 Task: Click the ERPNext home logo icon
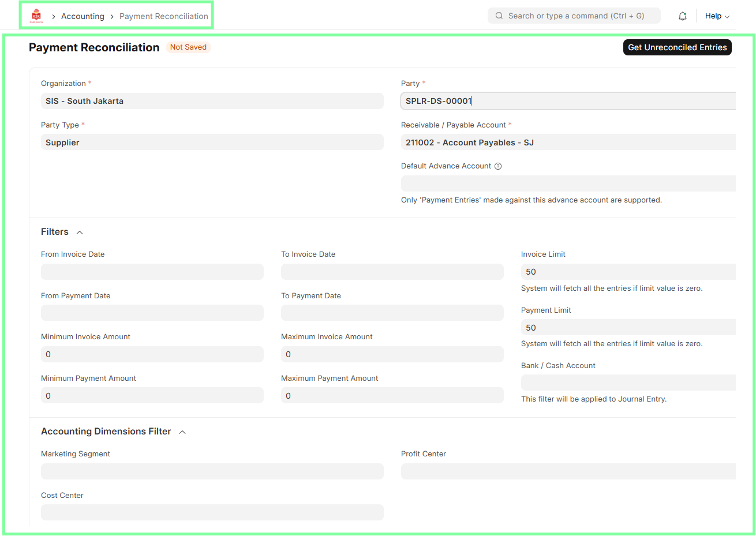[36, 16]
